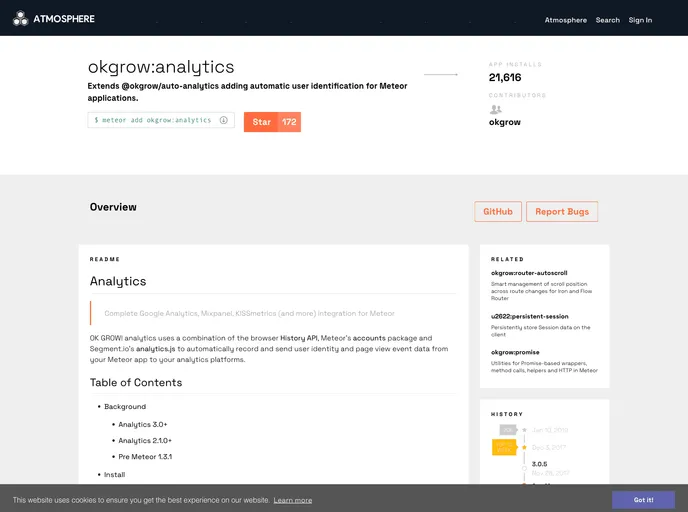The image size is (688, 512).
Task: Jump to Analytics 2.1.0+ section
Action: pos(145,440)
